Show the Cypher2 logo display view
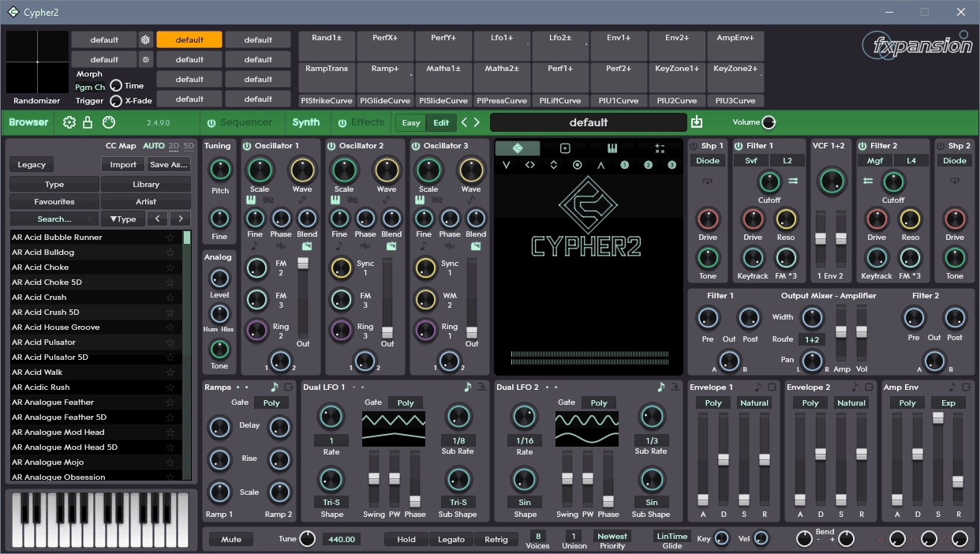 click(518, 148)
